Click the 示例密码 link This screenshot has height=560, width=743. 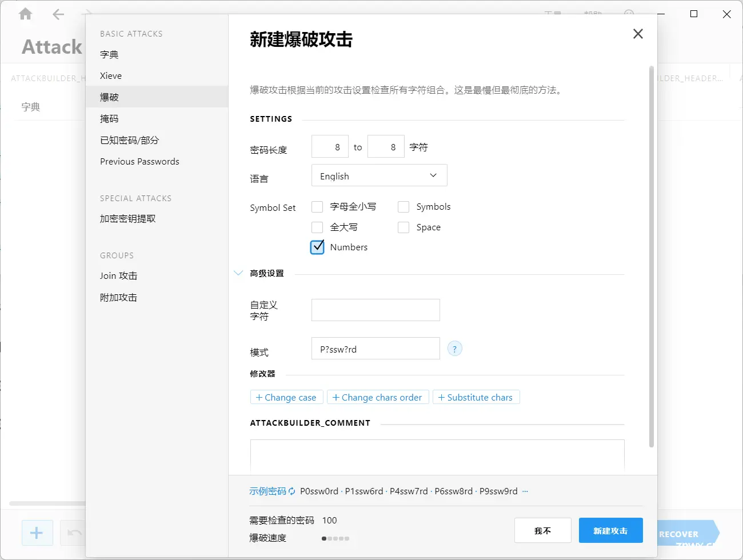click(267, 491)
